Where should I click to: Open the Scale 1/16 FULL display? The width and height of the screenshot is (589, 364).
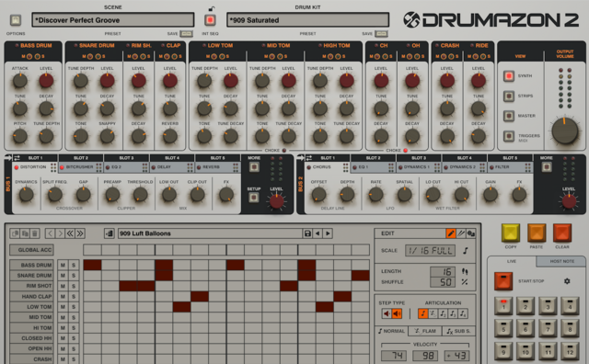coord(430,250)
